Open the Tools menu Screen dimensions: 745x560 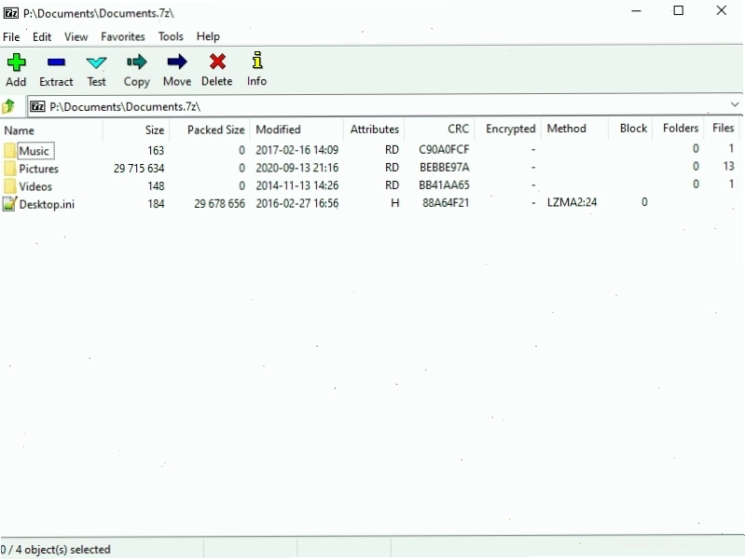[171, 36]
